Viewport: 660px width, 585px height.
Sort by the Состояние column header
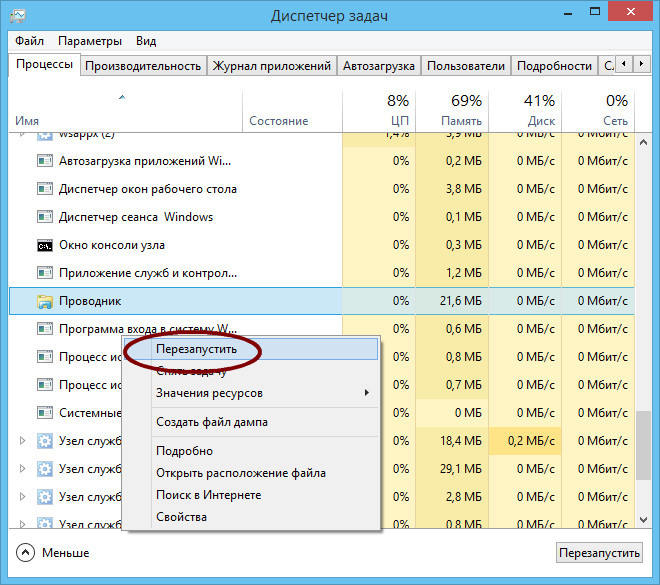(293, 112)
